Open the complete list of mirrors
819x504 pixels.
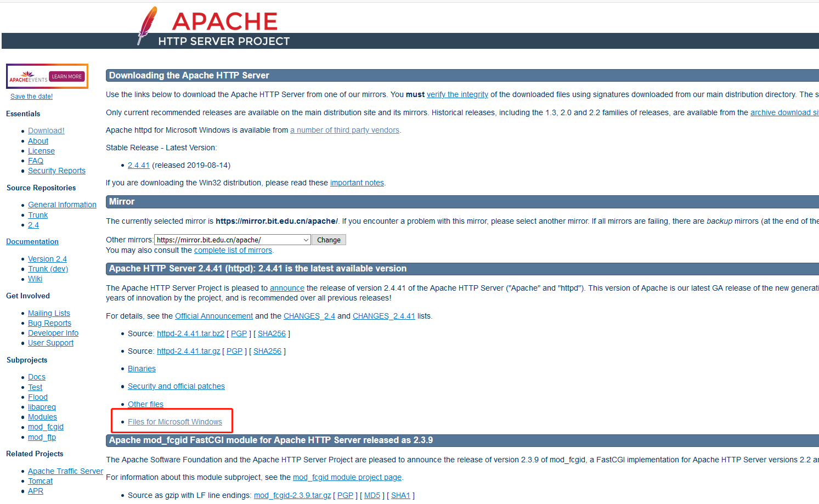233,250
